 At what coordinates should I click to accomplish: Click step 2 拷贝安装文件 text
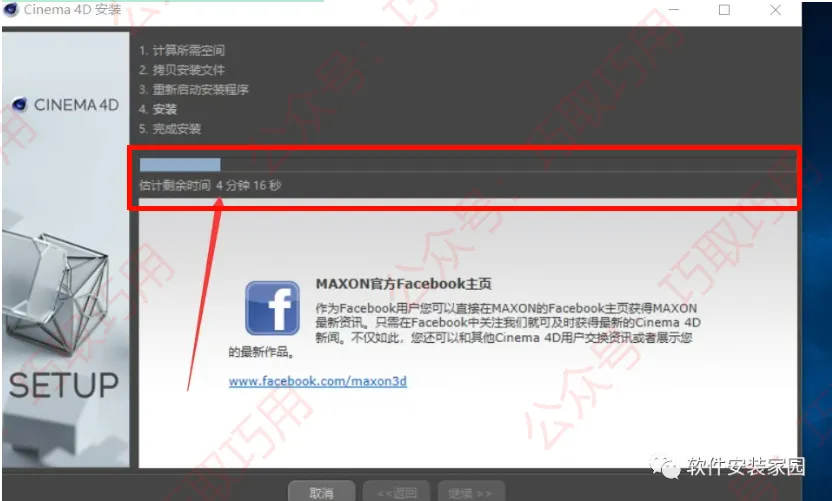point(182,70)
